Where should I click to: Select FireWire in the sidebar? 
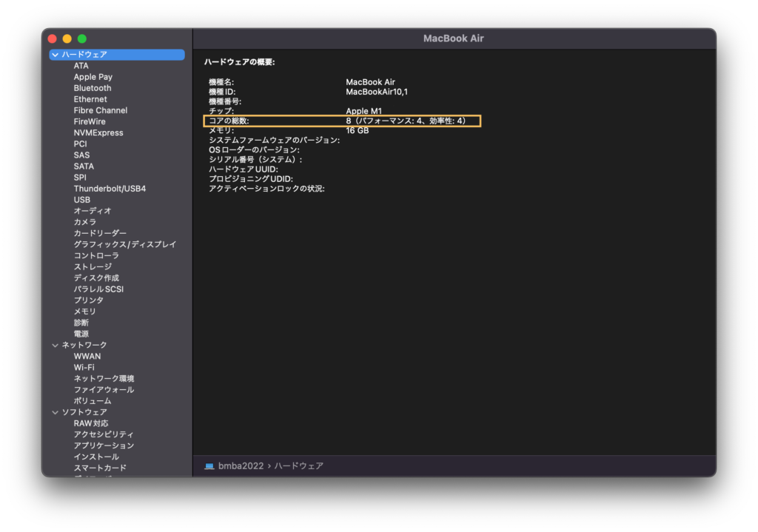click(x=90, y=121)
